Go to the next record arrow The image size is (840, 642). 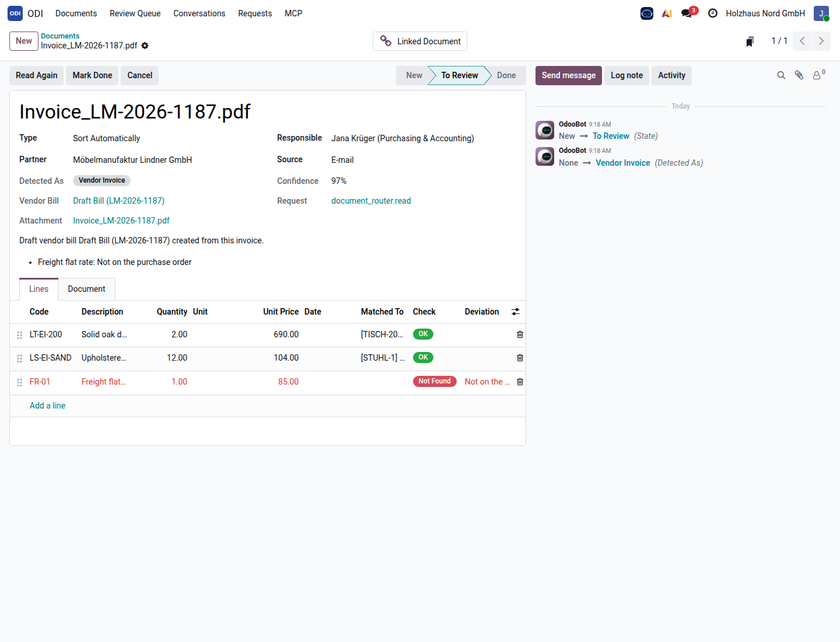pyautogui.click(x=821, y=41)
